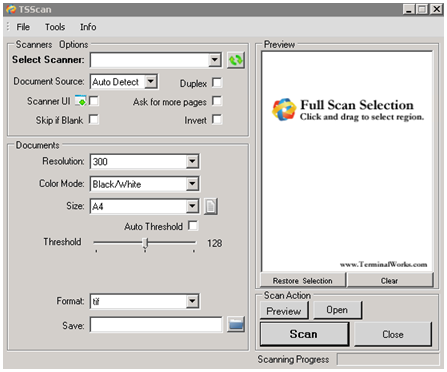This screenshot has height=372, width=447.
Task: Expand the Size dropdown showing A4
Action: (192, 206)
